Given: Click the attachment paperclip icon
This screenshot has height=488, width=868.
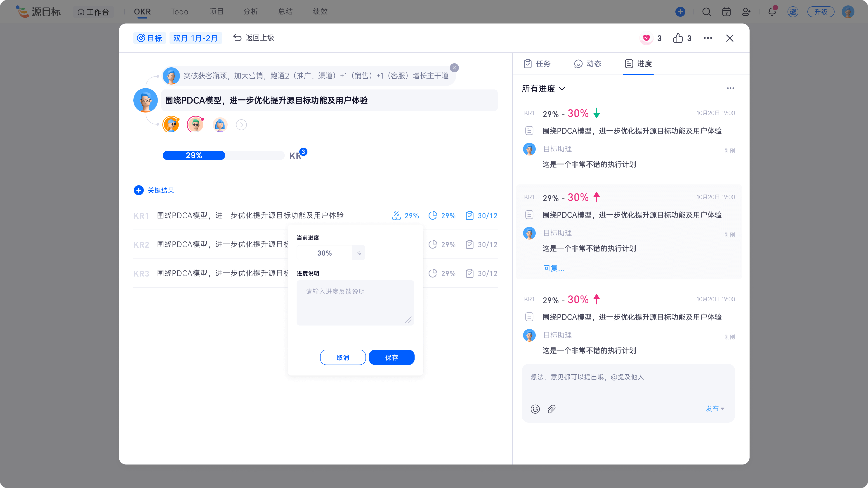Looking at the screenshot, I should click(x=552, y=409).
